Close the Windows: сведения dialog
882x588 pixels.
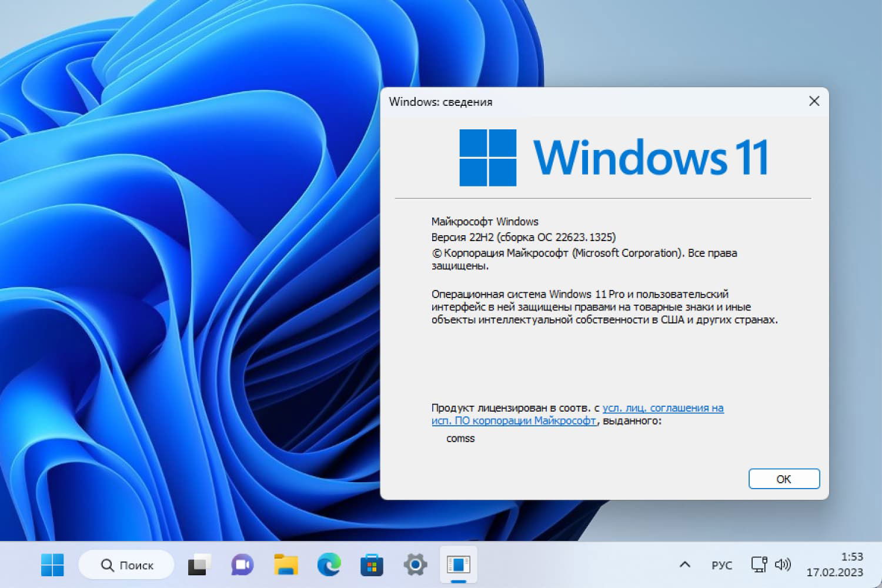(814, 101)
